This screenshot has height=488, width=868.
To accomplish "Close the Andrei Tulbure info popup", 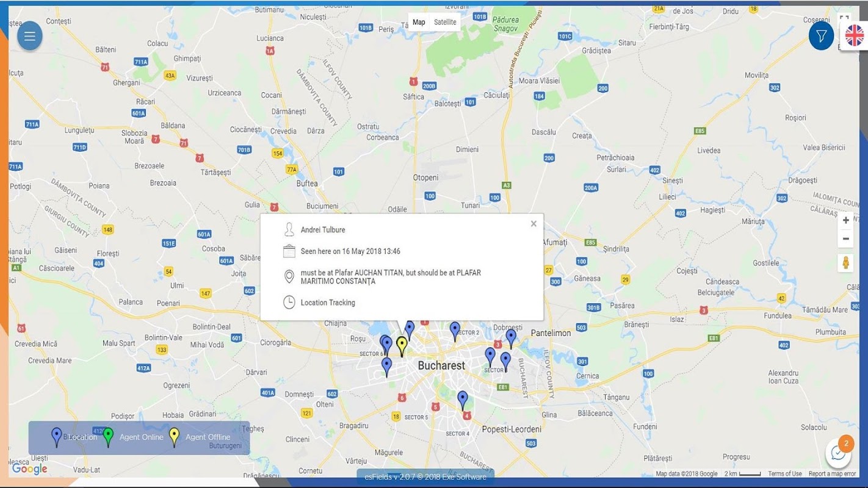I will click(x=533, y=224).
